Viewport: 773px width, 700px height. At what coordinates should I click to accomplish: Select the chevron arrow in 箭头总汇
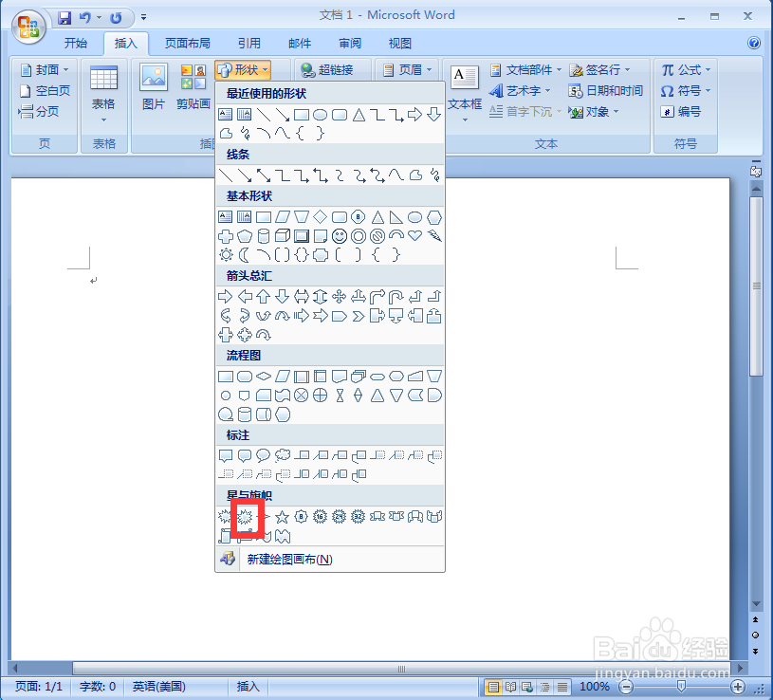point(359,316)
